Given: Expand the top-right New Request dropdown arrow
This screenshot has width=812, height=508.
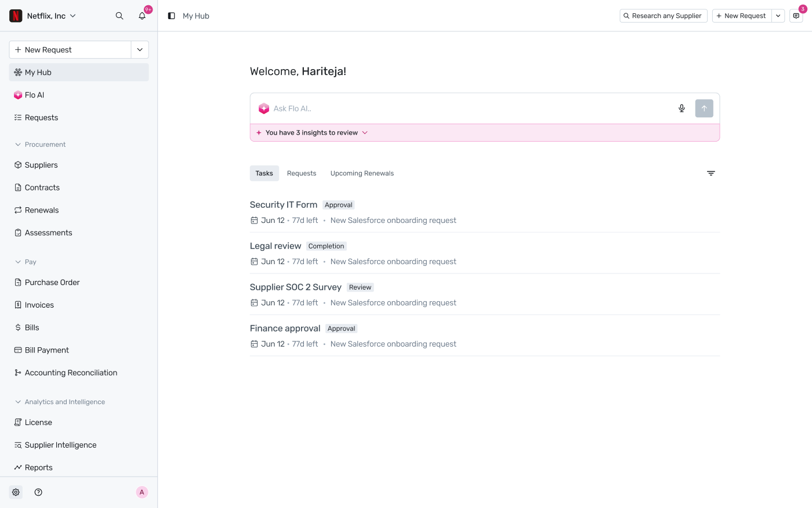Looking at the screenshot, I should tap(778, 16).
